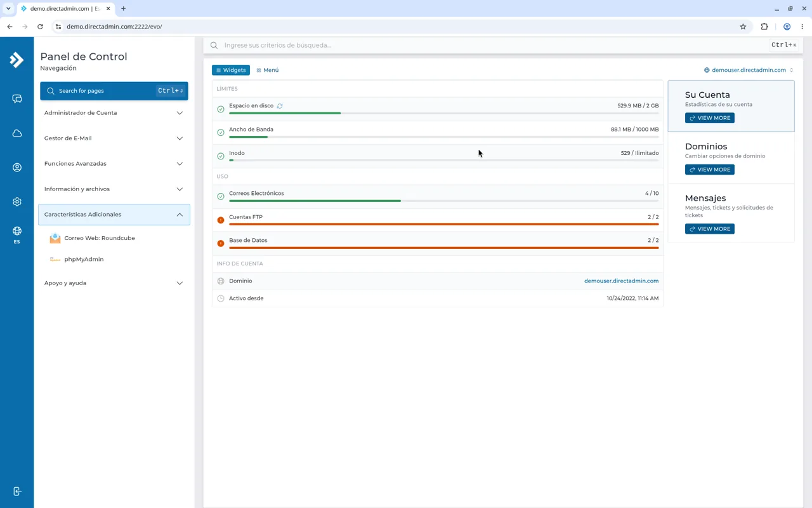Click View More under Dominios
The width and height of the screenshot is (812, 508).
coord(710,170)
